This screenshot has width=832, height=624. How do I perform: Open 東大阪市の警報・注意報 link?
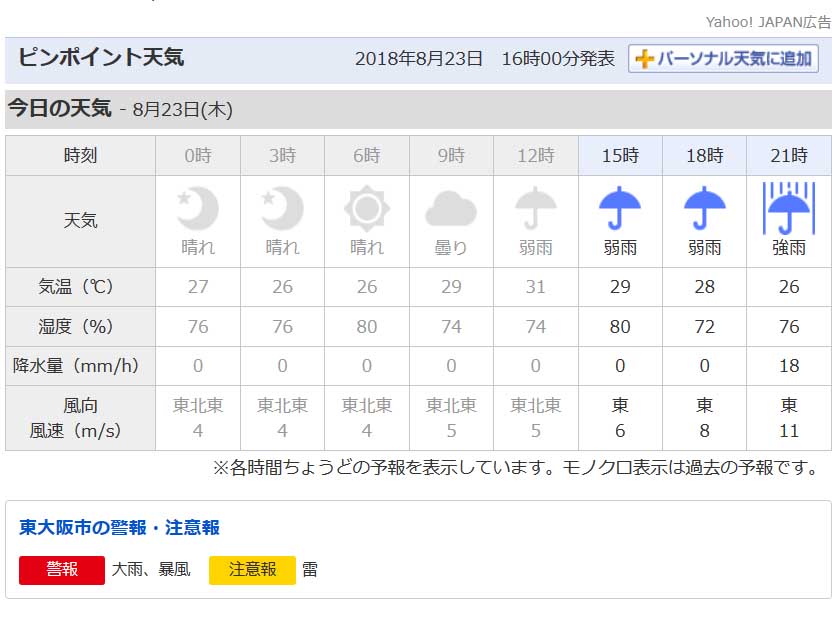pos(119,527)
